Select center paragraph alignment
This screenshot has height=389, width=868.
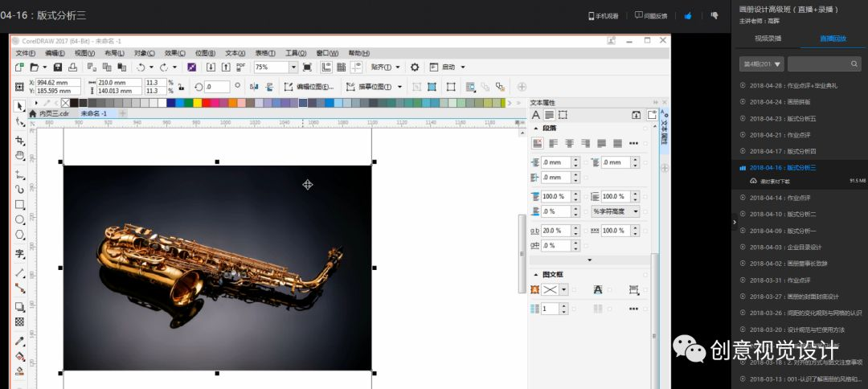(x=569, y=143)
